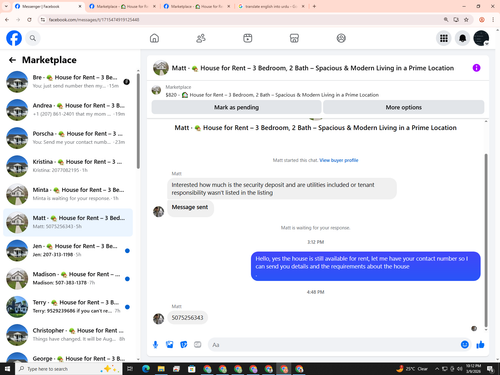Click Jen's unread blue dot indicator
This screenshot has height=375, width=500.
(127, 251)
